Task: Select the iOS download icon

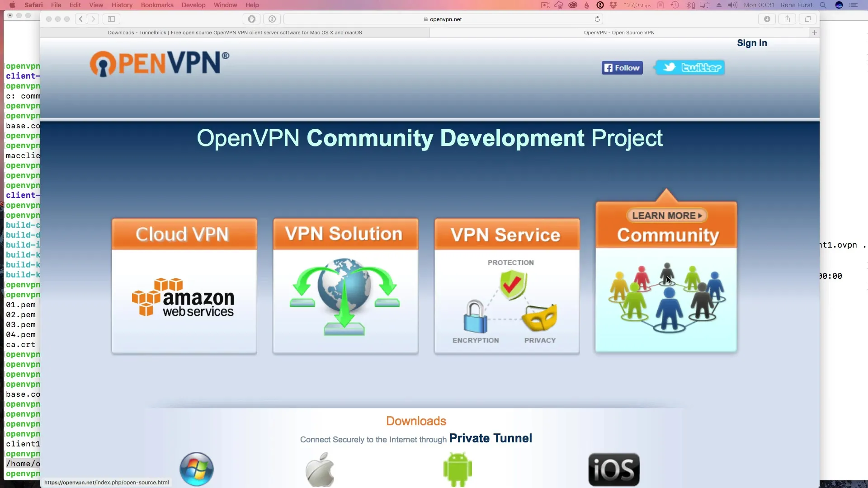Action: point(614,469)
